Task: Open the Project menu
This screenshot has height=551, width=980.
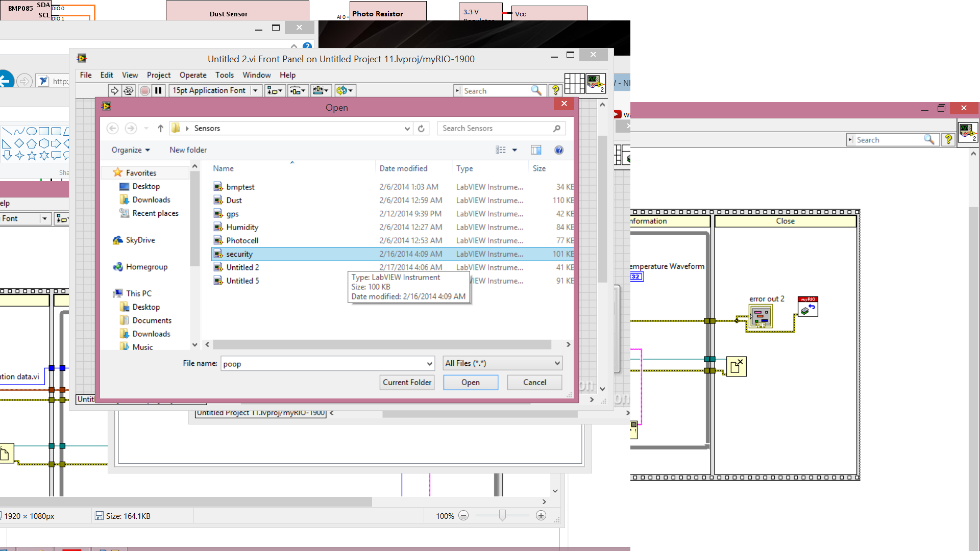Action: (x=159, y=75)
